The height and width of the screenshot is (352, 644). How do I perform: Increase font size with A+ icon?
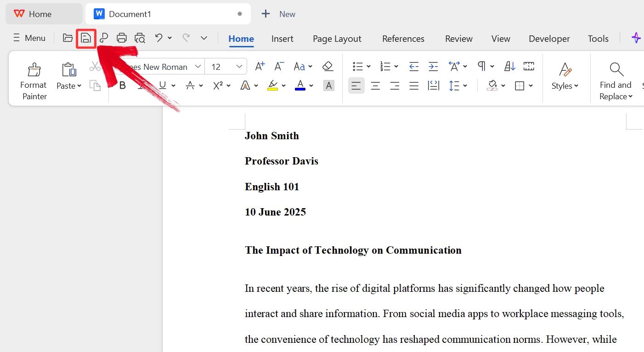(260, 67)
